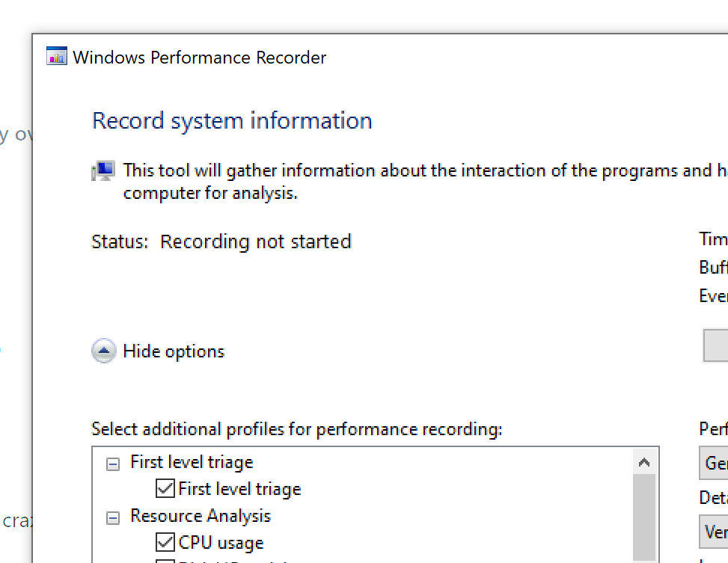Click the Windows Performance Recorder title text
This screenshot has height=563, width=728.
pos(200,58)
